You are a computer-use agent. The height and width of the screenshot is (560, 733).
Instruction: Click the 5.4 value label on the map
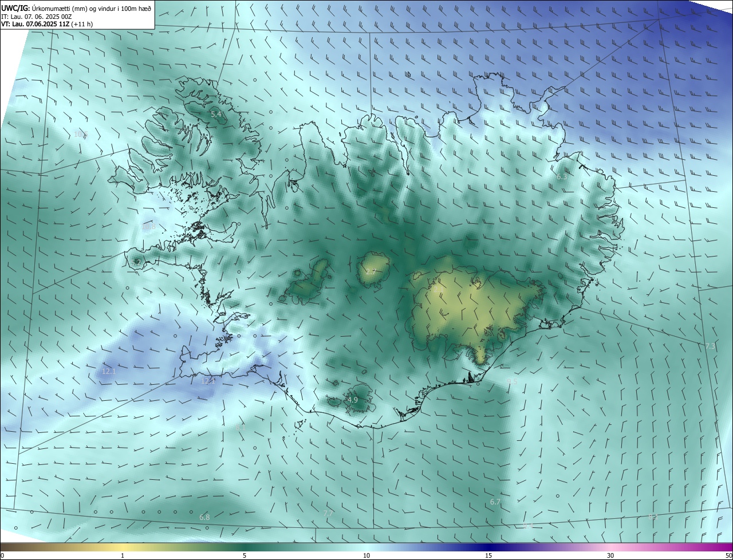click(x=216, y=115)
